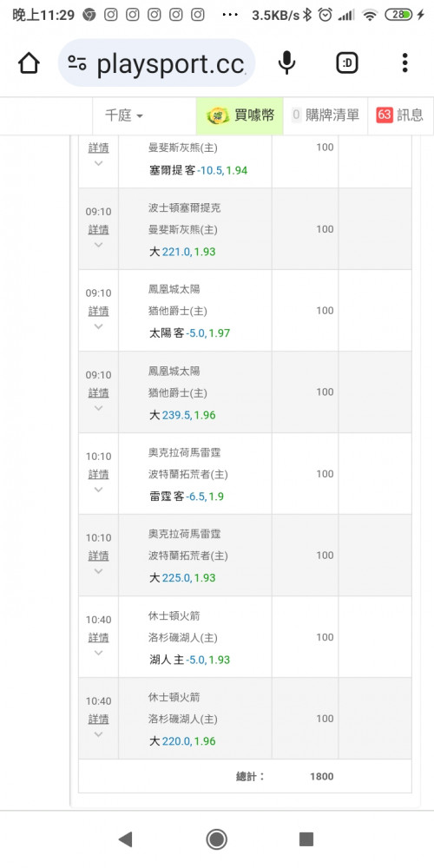Open the three-dot browser menu
The image size is (434, 868).
tap(405, 63)
